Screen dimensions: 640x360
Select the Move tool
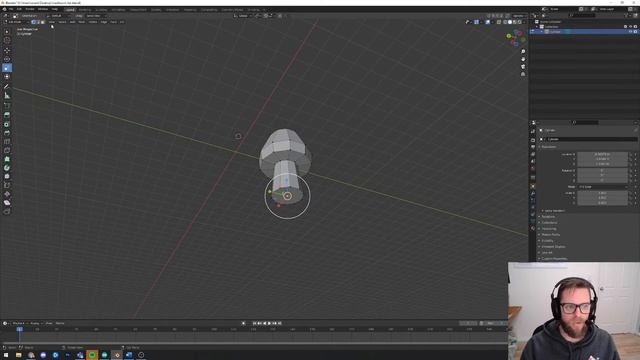coord(7,51)
